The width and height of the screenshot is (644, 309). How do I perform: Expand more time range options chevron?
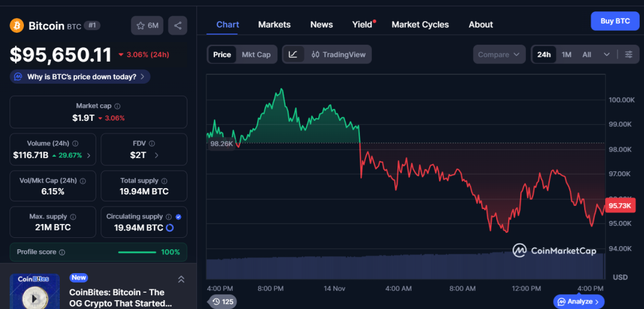pos(606,55)
